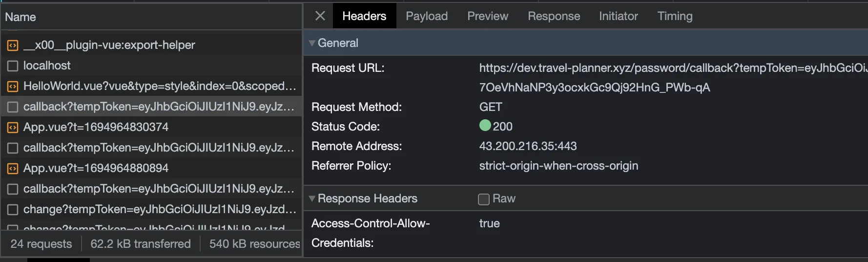Click the green status code indicator

pos(485,126)
